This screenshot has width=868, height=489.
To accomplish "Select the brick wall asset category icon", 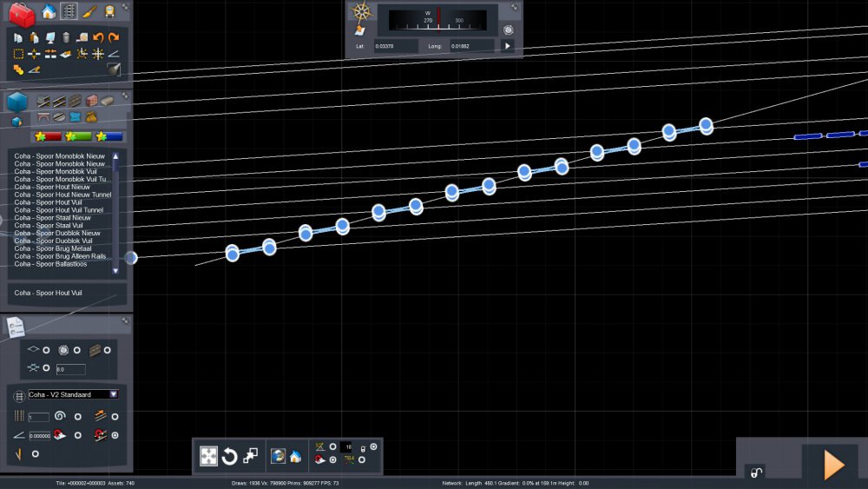I will coord(91,101).
